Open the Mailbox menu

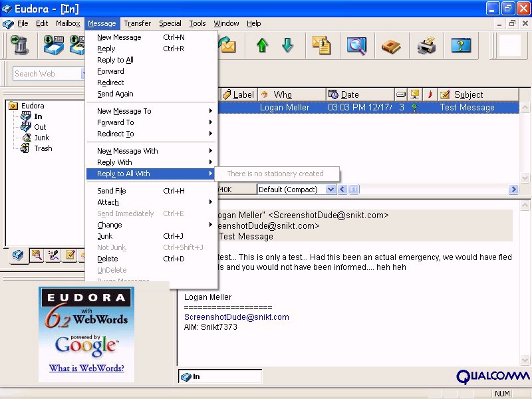click(x=68, y=23)
